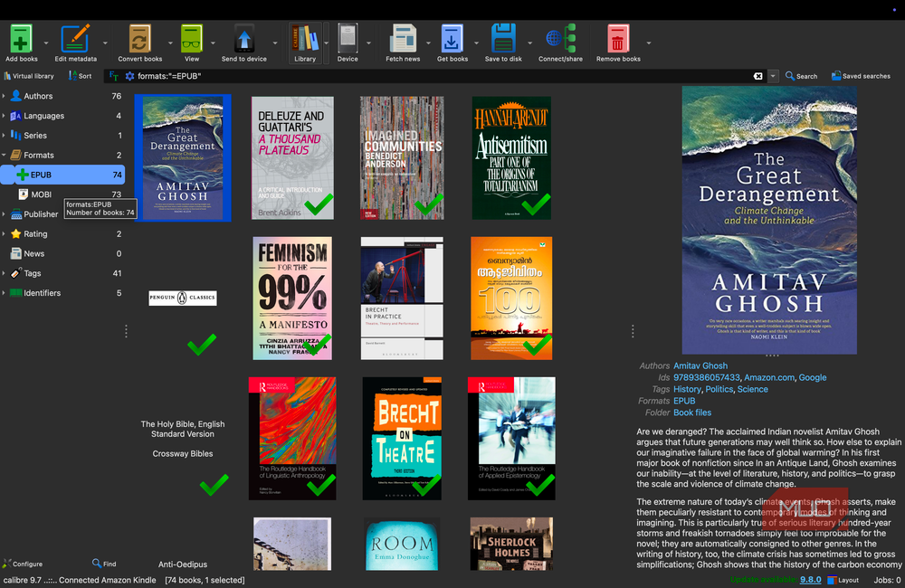Click the Search button
This screenshot has height=588, width=905.
801,76
